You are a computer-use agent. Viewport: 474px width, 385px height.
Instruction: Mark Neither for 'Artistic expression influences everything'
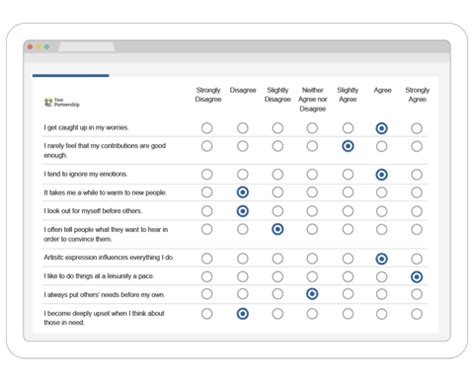312,258
